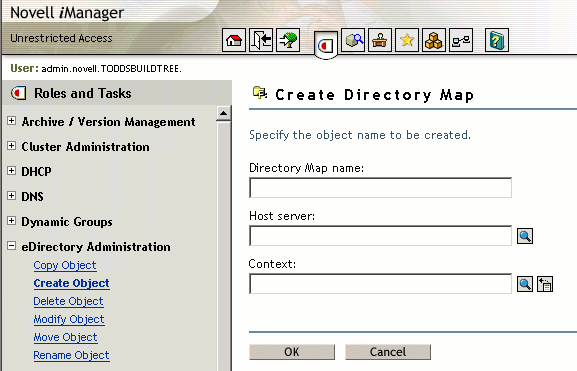Open Context history list icon
The width and height of the screenshot is (577, 371).
point(545,284)
